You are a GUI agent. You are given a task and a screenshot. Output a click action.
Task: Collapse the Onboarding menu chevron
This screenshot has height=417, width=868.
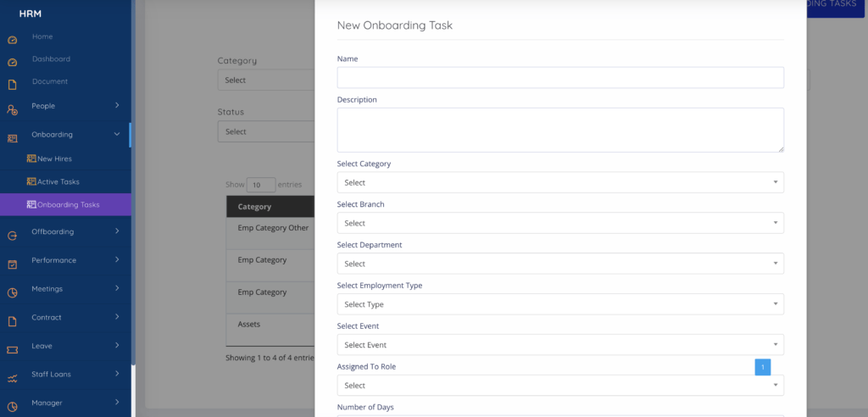pyautogui.click(x=117, y=134)
